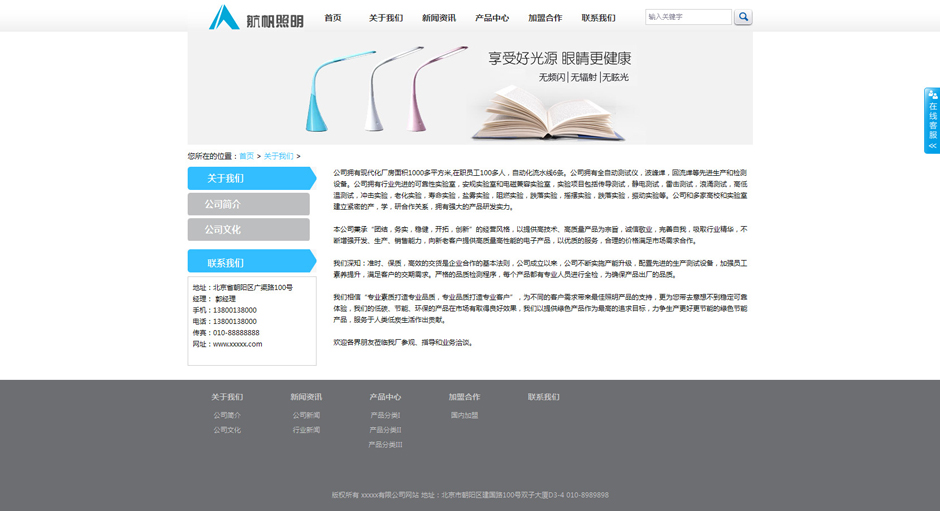The width and height of the screenshot is (940, 511).
Task: Open the 在线客服 online service panel
Action: tap(932, 120)
